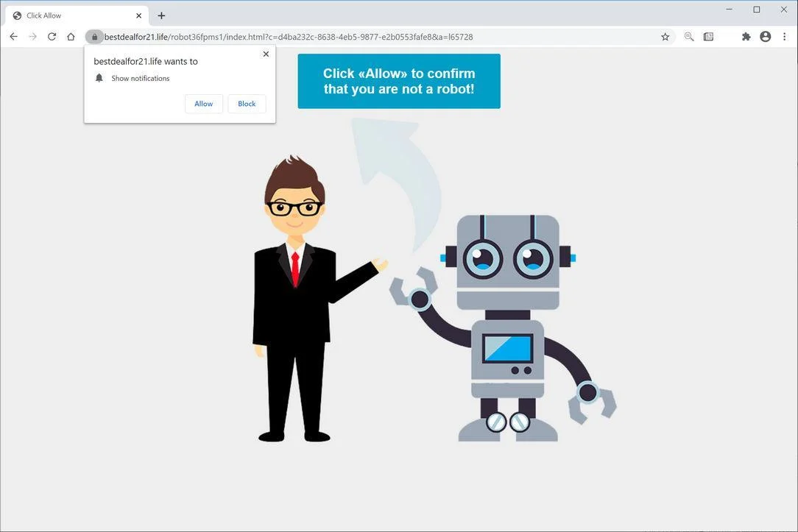This screenshot has height=532, width=798.
Task: Dismiss the notification permission popup
Action: tap(266, 54)
